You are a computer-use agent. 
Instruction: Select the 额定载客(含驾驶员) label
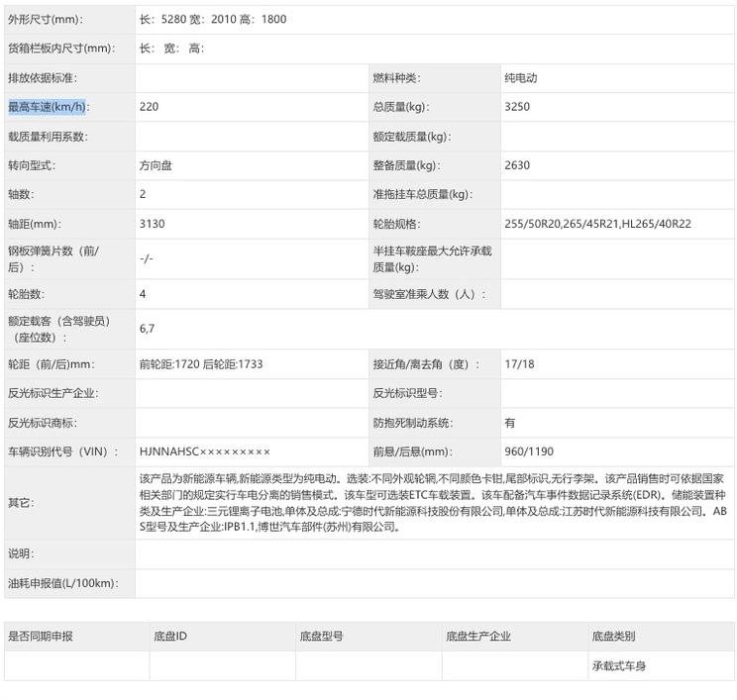coord(59,330)
